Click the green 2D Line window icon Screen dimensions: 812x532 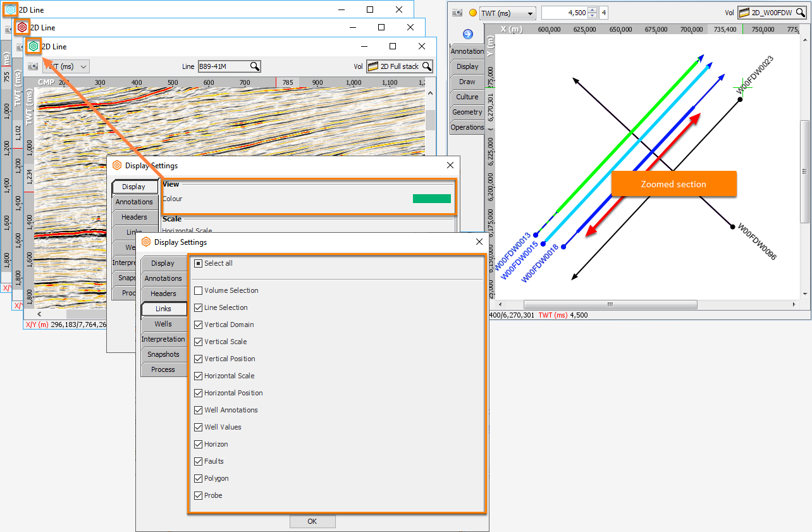point(34,46)
